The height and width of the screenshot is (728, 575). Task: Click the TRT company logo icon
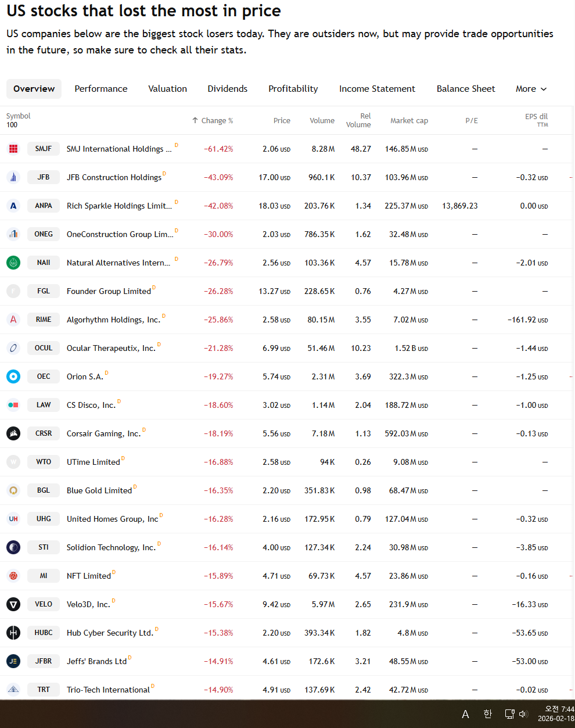click(x=13, y=690)
